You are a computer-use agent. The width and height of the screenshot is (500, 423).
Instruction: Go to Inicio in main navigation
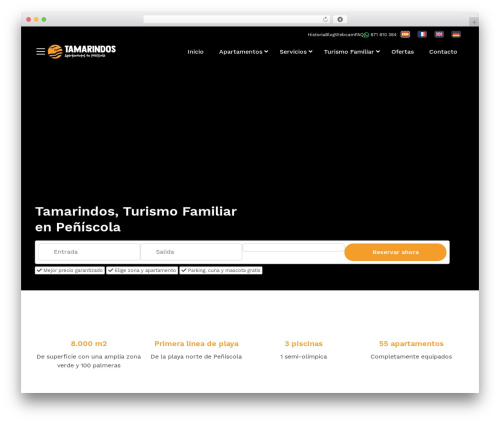pos(195,52)
